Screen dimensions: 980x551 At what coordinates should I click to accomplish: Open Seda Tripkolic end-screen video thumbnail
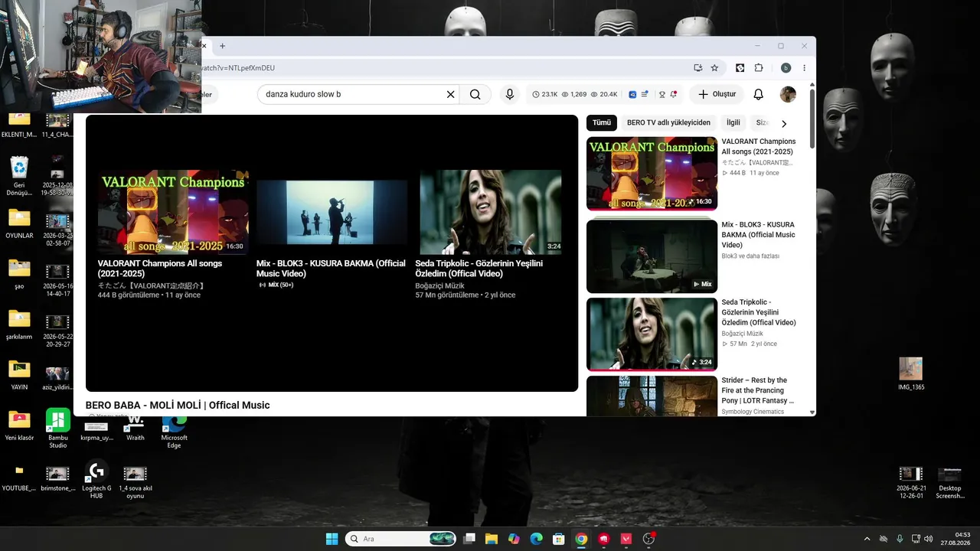click(491, 212)
